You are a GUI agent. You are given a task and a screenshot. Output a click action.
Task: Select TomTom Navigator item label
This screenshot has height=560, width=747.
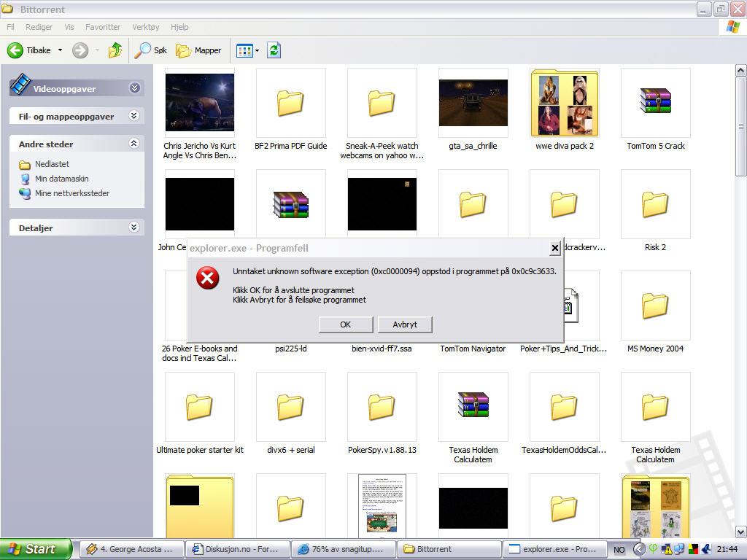coord(473,349)
